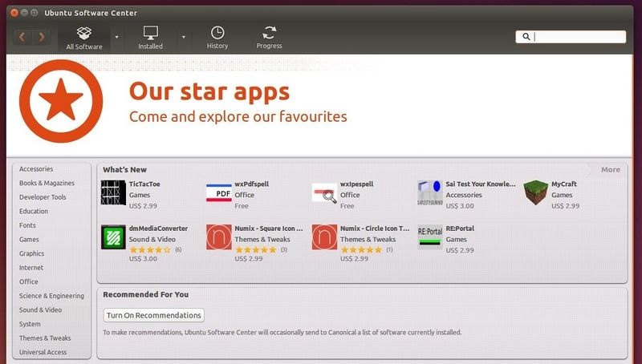This screenshot has height=364, width=642.
Task: Go forward with the right arrow button
Action: (41, 37)
